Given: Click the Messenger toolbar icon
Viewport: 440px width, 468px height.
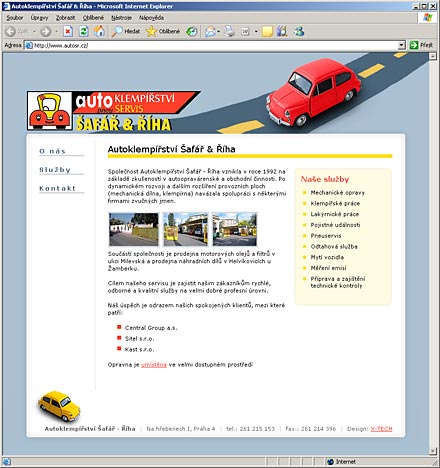Looking at the screenshot, I should pos(299,32).
